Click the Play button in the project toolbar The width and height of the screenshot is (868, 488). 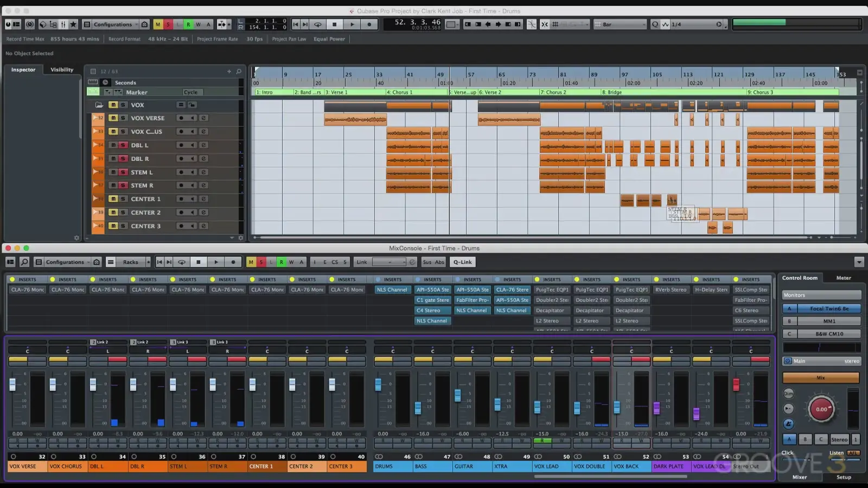[x=352, y=24]
